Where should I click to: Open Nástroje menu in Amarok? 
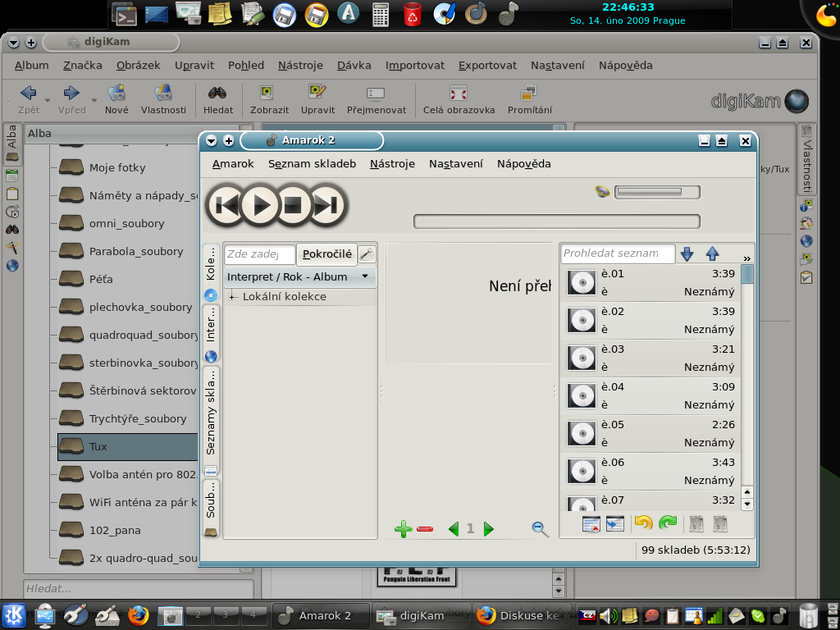point(392,164)
